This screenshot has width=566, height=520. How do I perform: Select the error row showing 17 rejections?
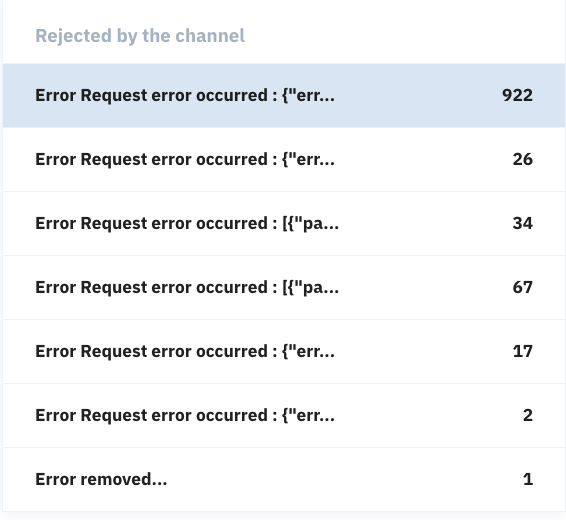coord(284,351)
